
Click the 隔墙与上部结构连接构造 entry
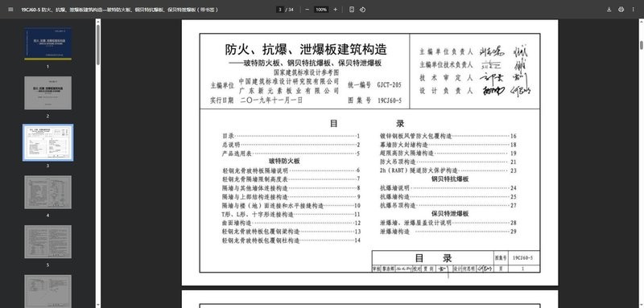[x=291, y=197]
